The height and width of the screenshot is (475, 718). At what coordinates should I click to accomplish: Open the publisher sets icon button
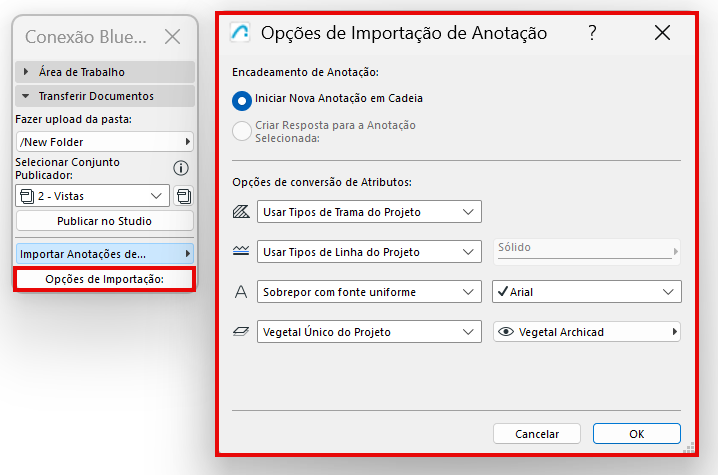184,196
